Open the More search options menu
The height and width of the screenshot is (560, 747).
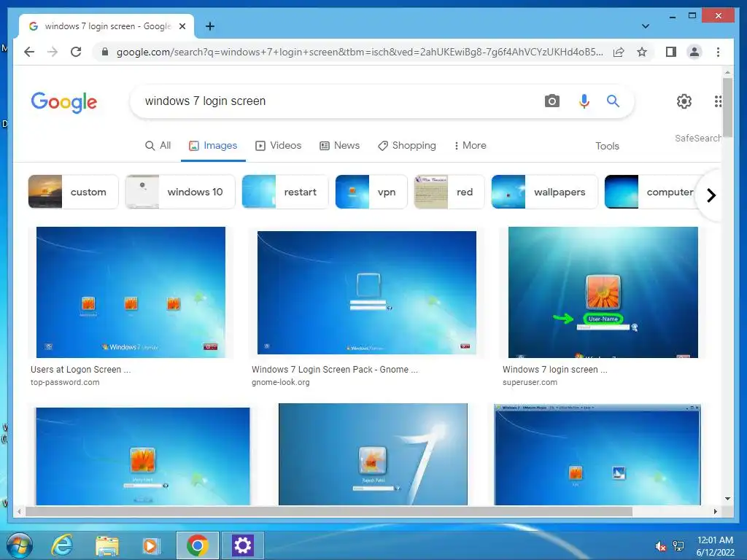coord(471,145)
